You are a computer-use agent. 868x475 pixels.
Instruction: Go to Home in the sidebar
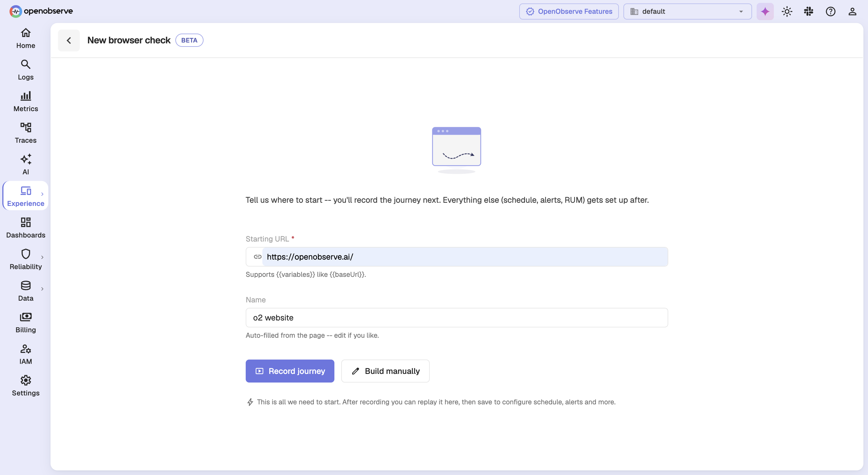pyautogui.click(x=26, y=38)
